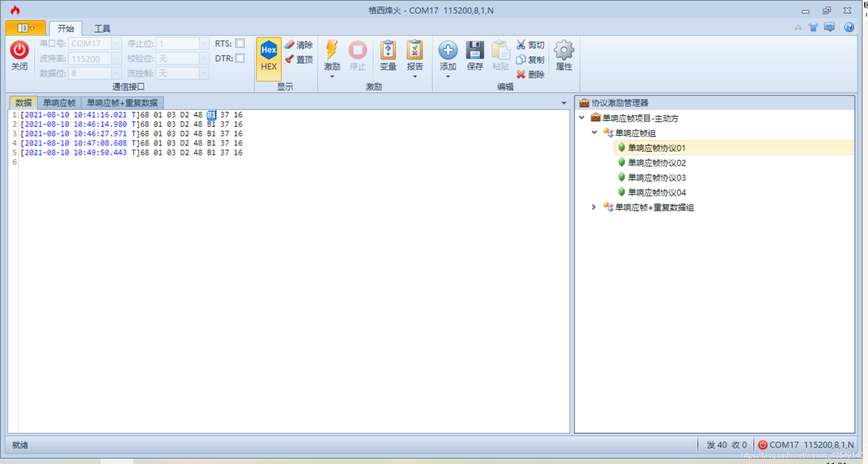Clear the log with 清除

(299, 45)
